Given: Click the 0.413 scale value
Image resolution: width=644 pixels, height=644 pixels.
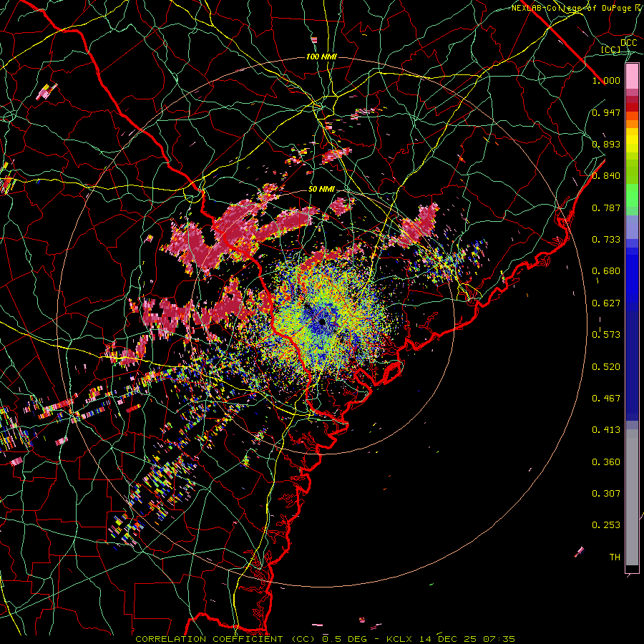Looking at the screenshot, I should point(606,430).
